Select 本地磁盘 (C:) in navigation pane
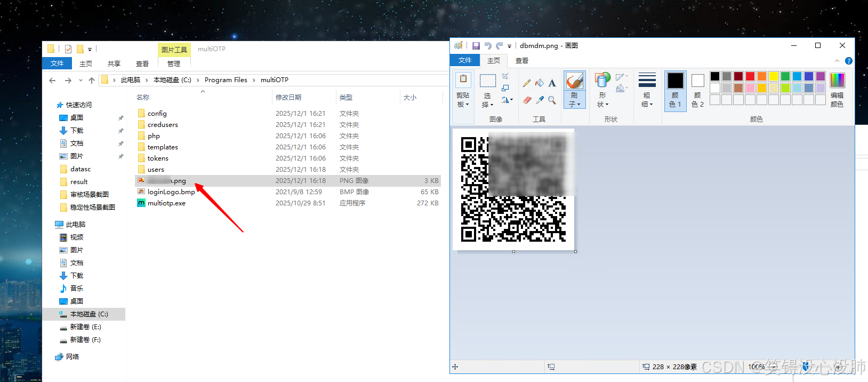Screen dimensions: 868x382 [x=84, y=314]
